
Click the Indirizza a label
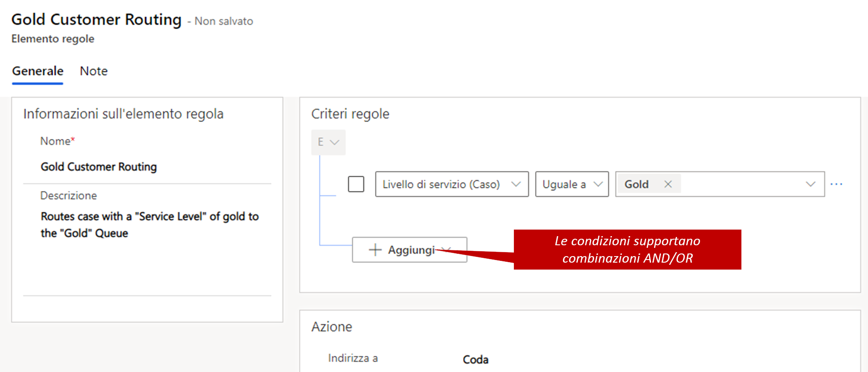point(353,358)
